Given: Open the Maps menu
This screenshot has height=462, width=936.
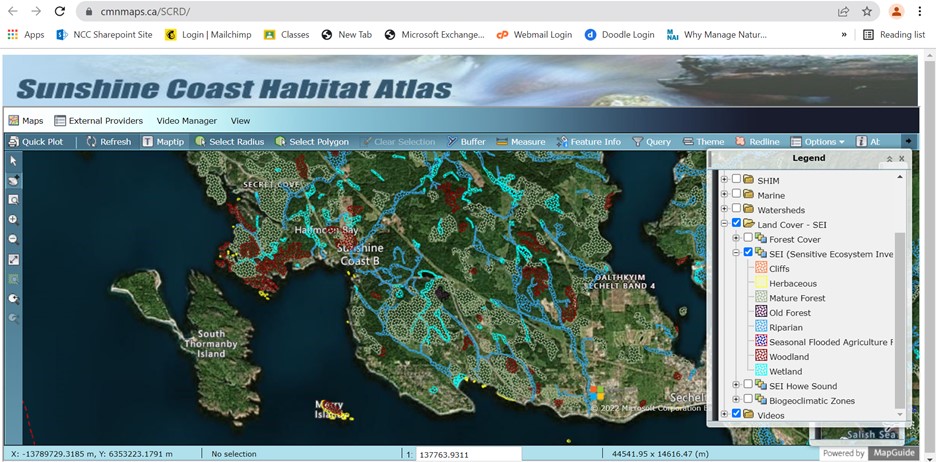Looking at the screenshot, I should [x=26, y=121].
